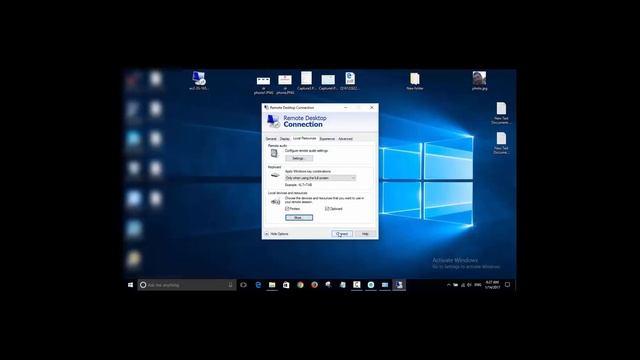The width and height of the screenshot is (640, 360).
Task: Click the Help button
Action: tap(365, 234)
